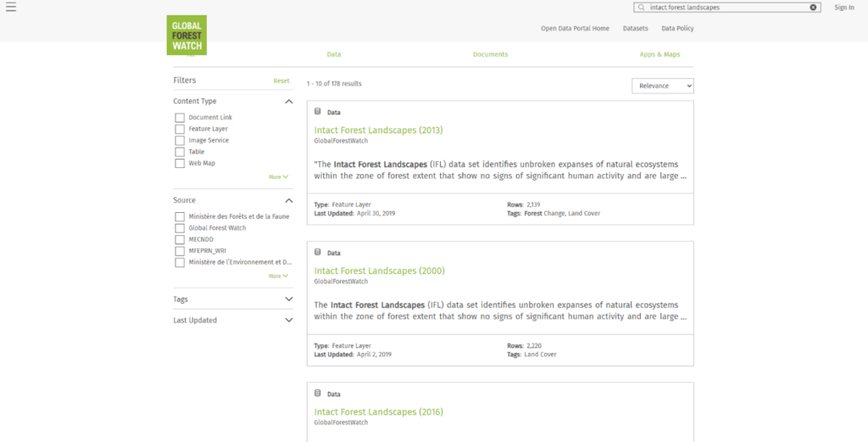The width and height of the screenshot is (868, 442).
Task: Check the Web Map filter
Action: pos(180,164)
